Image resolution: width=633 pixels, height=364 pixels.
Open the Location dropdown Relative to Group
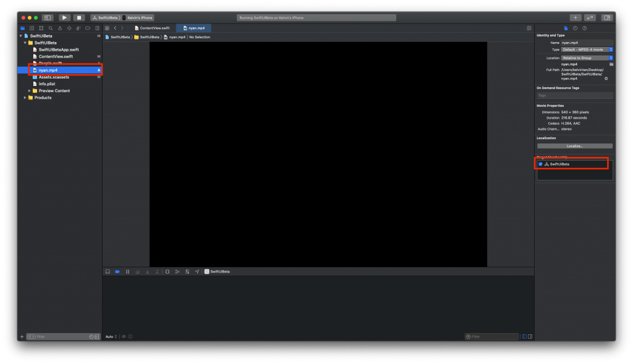(585, 57)
